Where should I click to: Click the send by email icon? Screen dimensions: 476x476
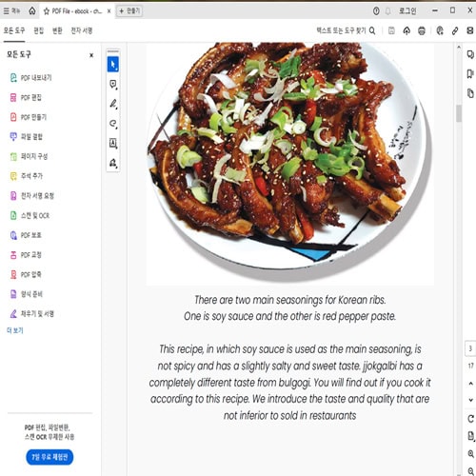coord(470,30)
